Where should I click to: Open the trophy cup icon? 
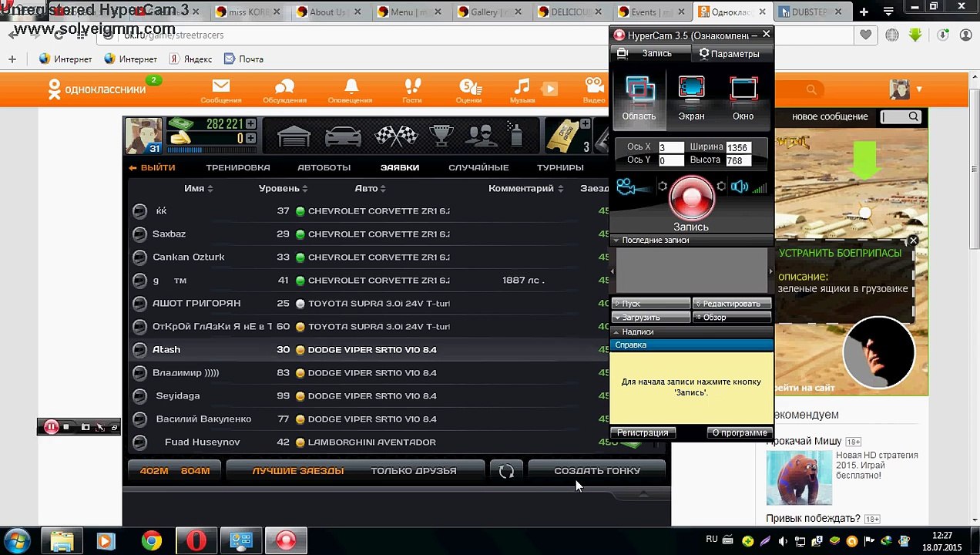pos(441,136)
